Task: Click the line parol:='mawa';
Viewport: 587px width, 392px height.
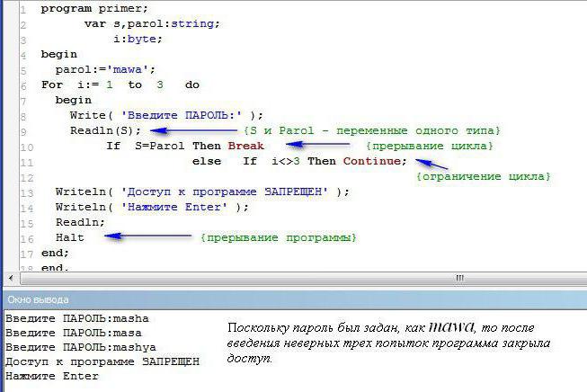Action: [x=105, y=69]
